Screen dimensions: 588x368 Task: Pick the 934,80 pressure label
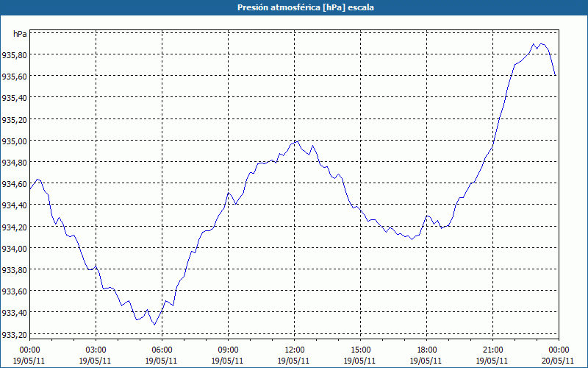tap(14, 162)
